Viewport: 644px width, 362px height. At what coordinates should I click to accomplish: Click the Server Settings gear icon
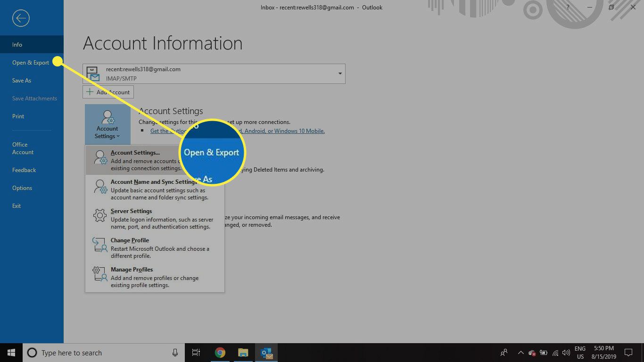click(100, 216)
